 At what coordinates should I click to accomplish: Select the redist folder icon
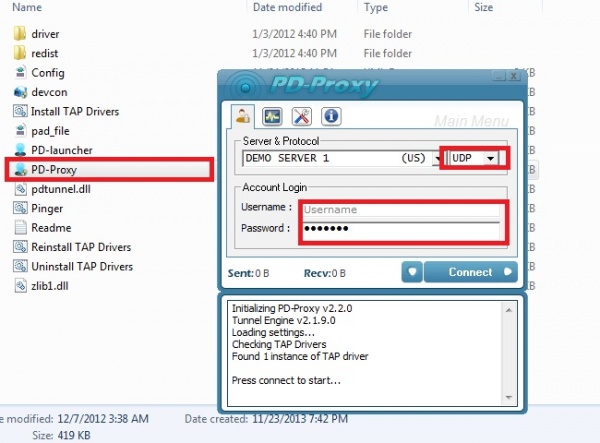point(20,53)
